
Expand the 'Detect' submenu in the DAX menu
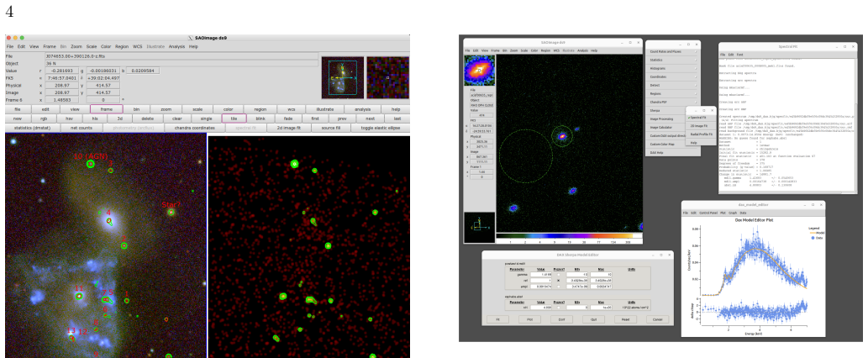(672, 85)
